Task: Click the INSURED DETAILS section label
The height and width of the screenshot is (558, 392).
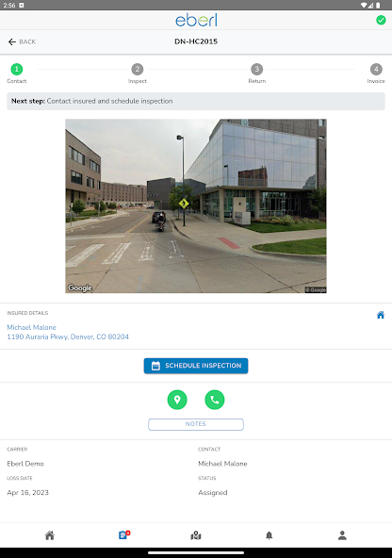Action: click(x=27, y=313)
